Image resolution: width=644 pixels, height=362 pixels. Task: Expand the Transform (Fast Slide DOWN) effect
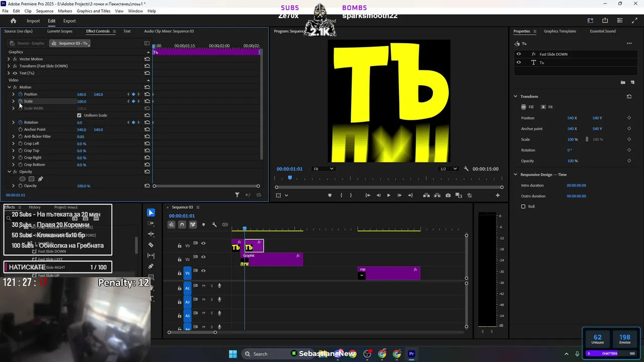(x=9, y=66)
